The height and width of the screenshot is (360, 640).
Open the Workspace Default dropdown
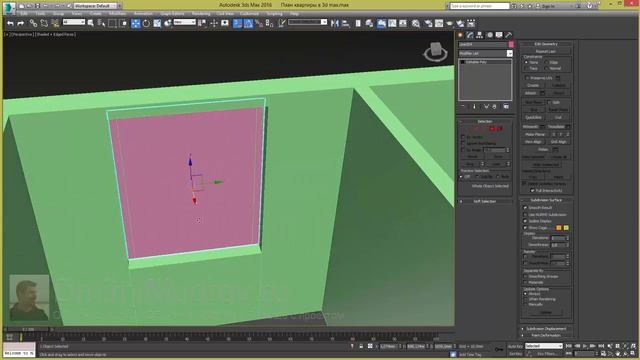coord(98,6)
